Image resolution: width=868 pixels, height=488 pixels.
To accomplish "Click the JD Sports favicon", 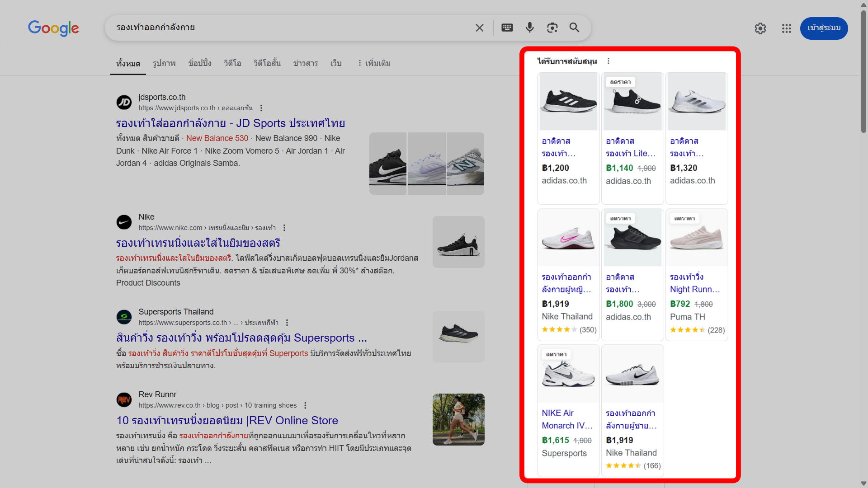I will (124, 103).
